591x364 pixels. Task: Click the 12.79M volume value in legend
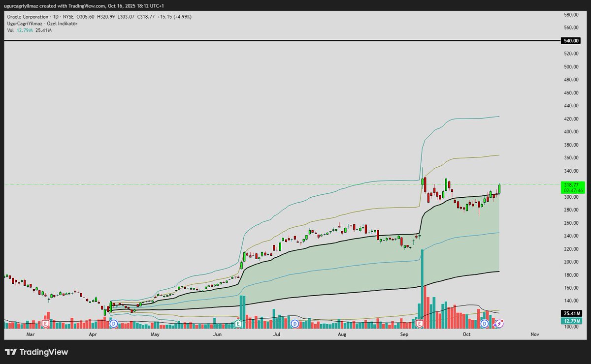click(24, 30)
